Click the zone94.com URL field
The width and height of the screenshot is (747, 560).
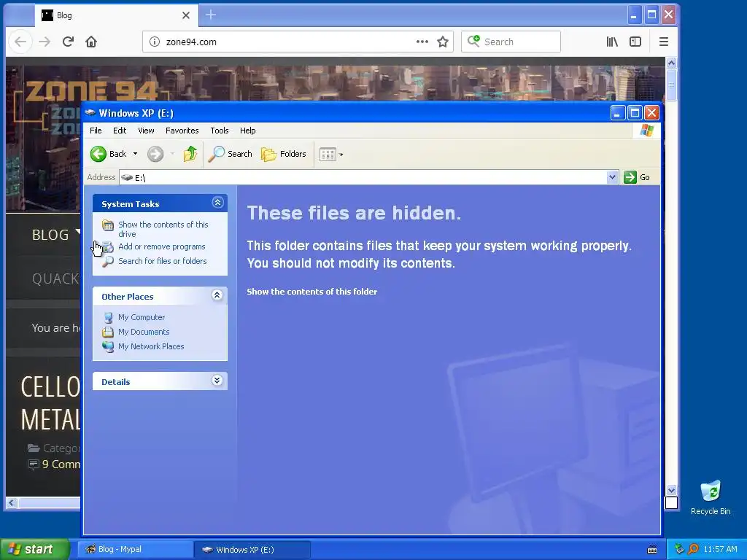tap(287, 42)
